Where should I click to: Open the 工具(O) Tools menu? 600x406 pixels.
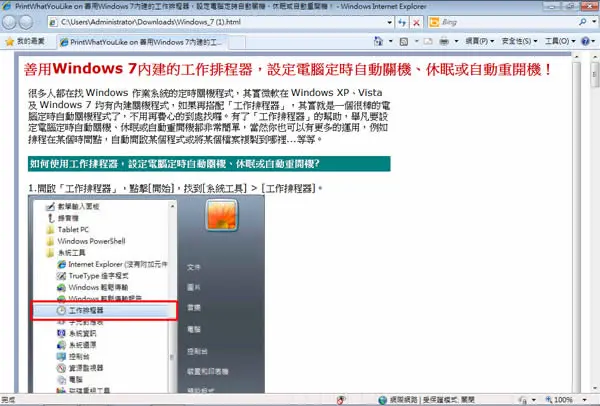click(560, 41)
